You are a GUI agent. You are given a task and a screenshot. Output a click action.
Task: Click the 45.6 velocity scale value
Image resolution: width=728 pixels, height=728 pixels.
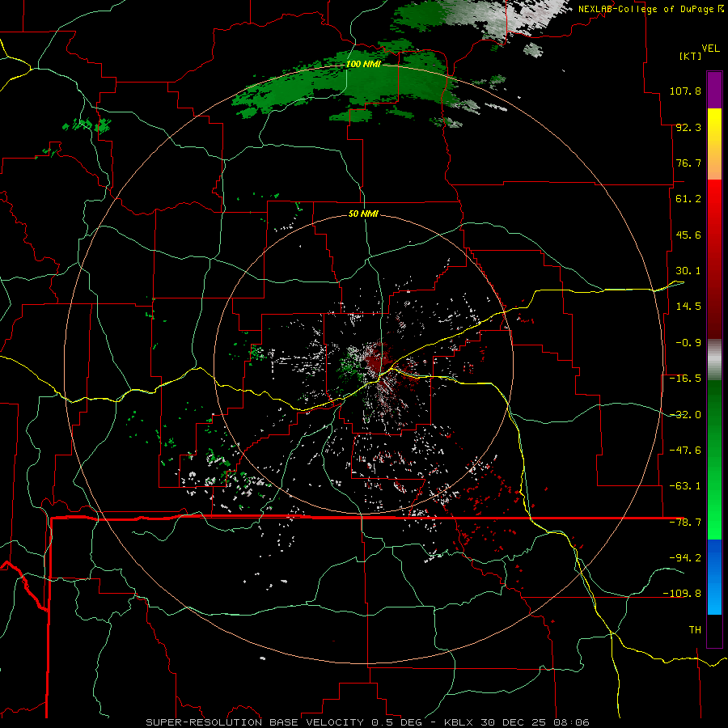688,235
